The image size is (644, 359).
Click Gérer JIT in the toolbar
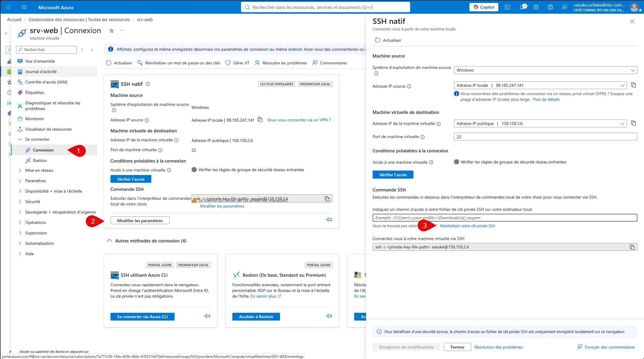237,63
